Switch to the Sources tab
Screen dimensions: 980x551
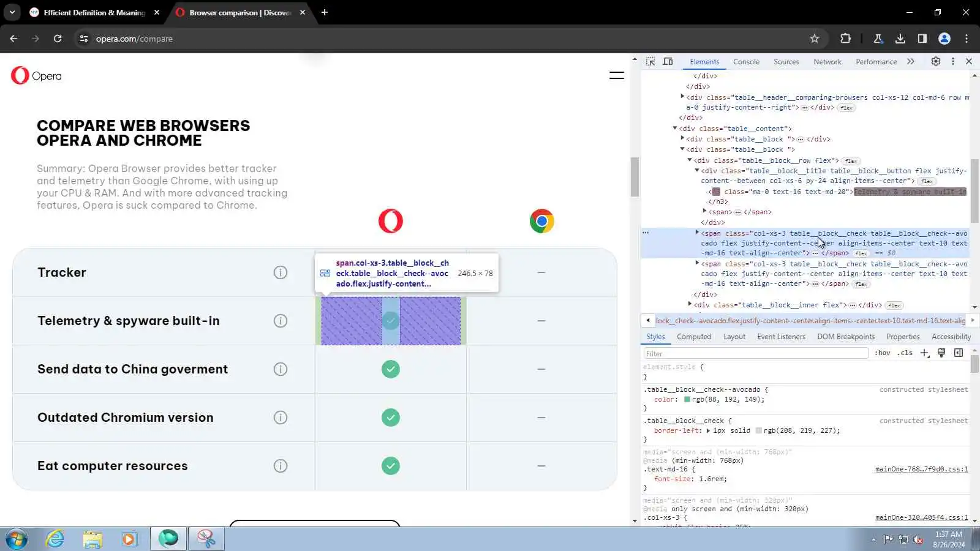pos(786,62)
